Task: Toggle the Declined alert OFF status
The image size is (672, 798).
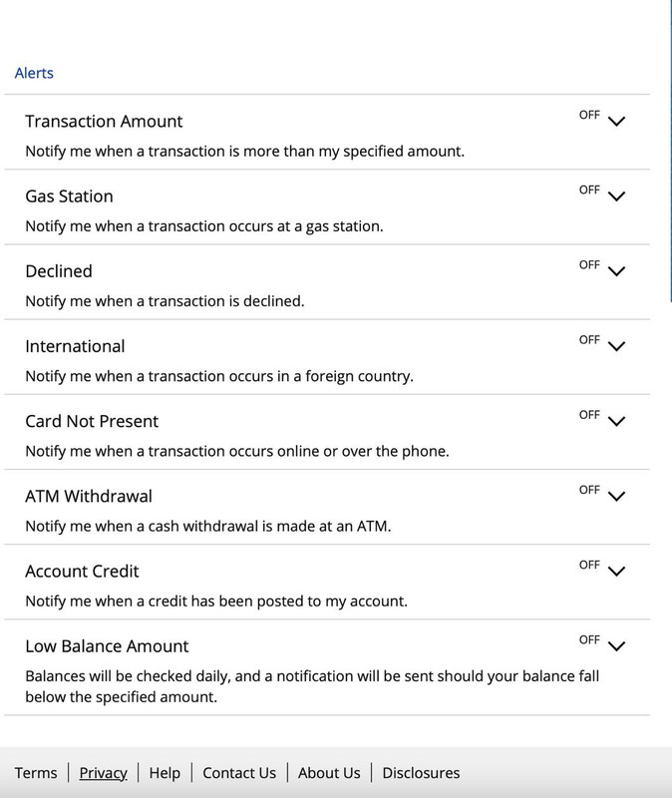Action: pyautogui.click(x=589, y=265)
